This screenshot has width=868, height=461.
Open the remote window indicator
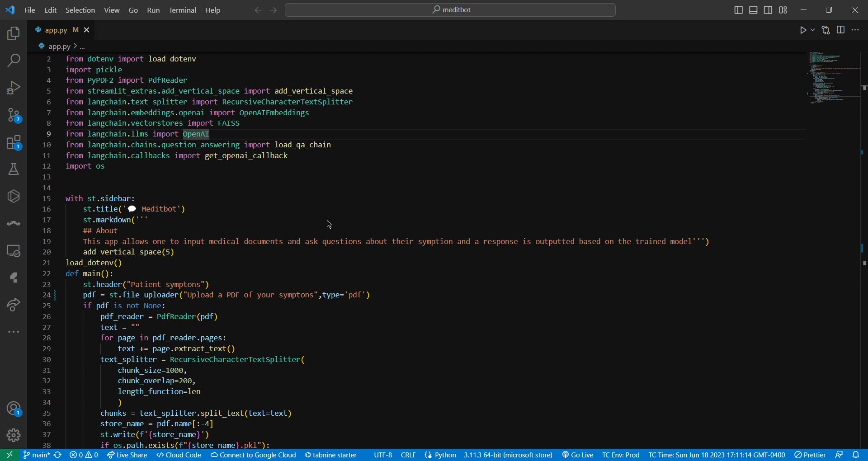click(x=9, y=455)
